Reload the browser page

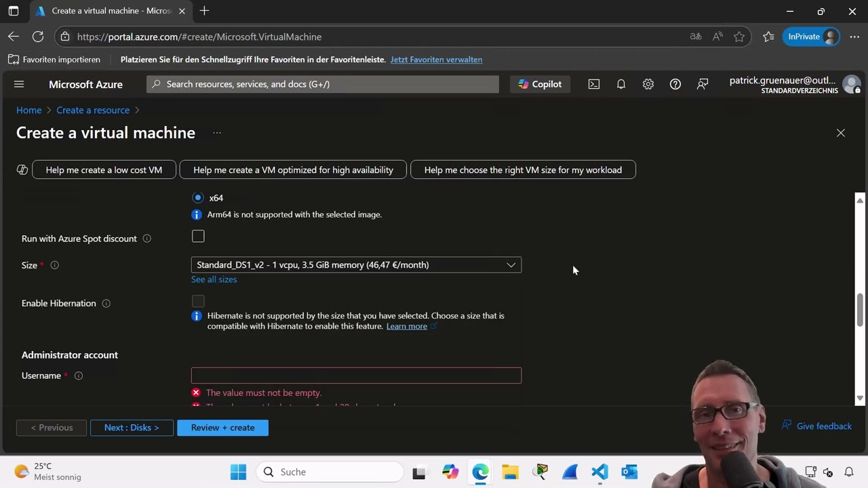[38, 37]
